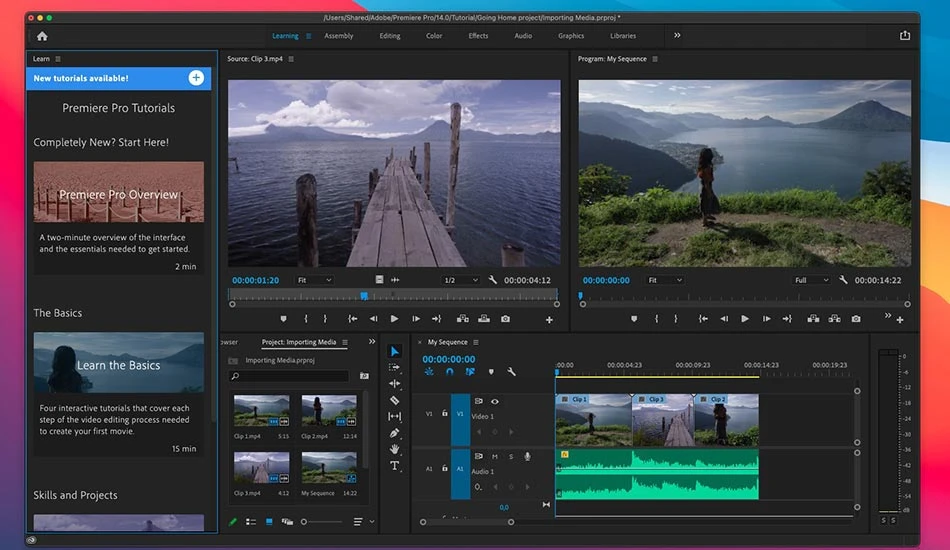
Task: Open Source monitor button editor plus
Action: 549,320
